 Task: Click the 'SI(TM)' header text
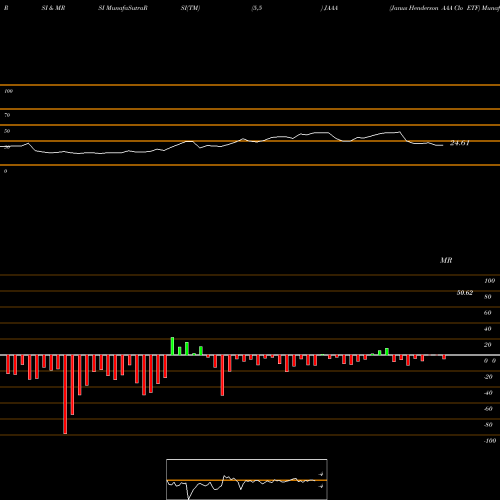190,8
